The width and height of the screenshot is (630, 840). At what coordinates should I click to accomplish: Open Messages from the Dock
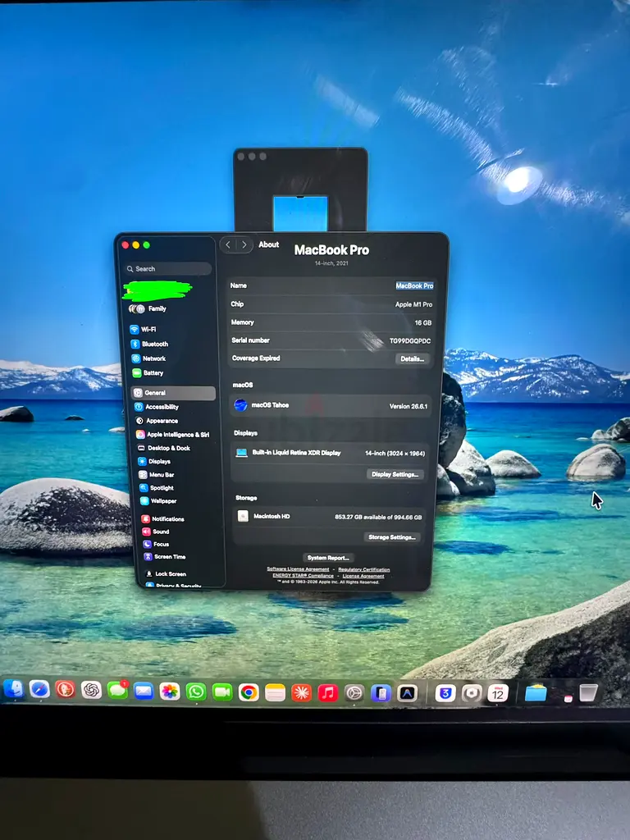point(118,691)
